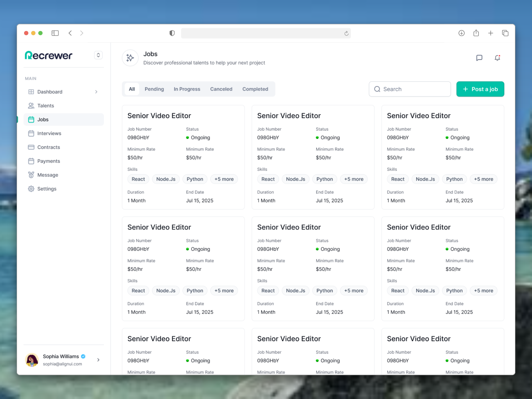
Task: Click the sparkle Jobs header icon
Action: (x=130, y=58)
